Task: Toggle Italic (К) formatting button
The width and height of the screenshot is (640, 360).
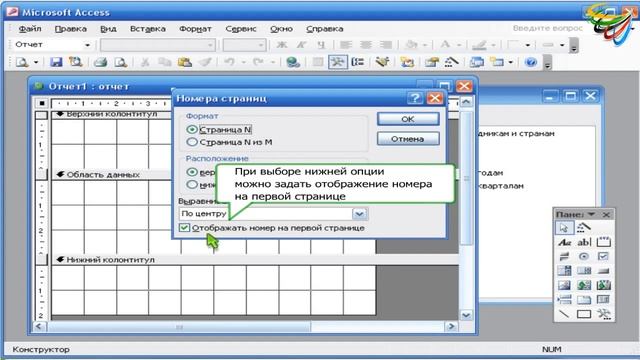Action: coord(302,44)
